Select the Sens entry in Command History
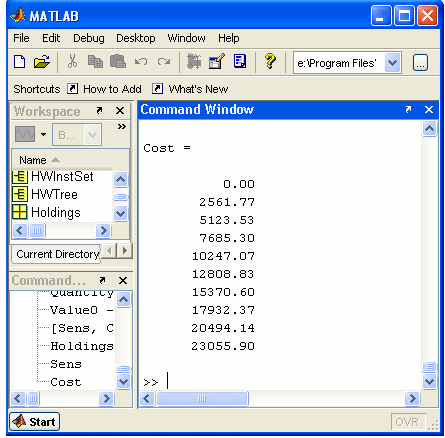The image size is (445, 438). coord(66,364)
